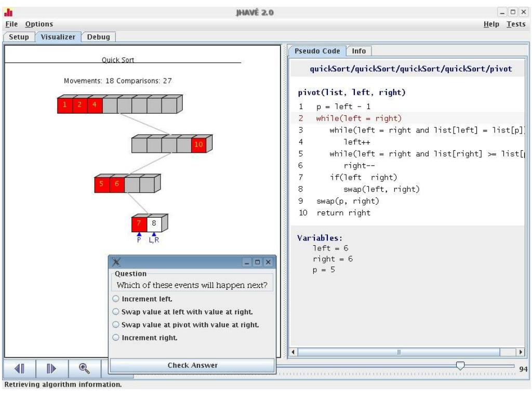This screenshot has width=532, height=399.
Task: Close the Question dialog
Action: [268, 262]
